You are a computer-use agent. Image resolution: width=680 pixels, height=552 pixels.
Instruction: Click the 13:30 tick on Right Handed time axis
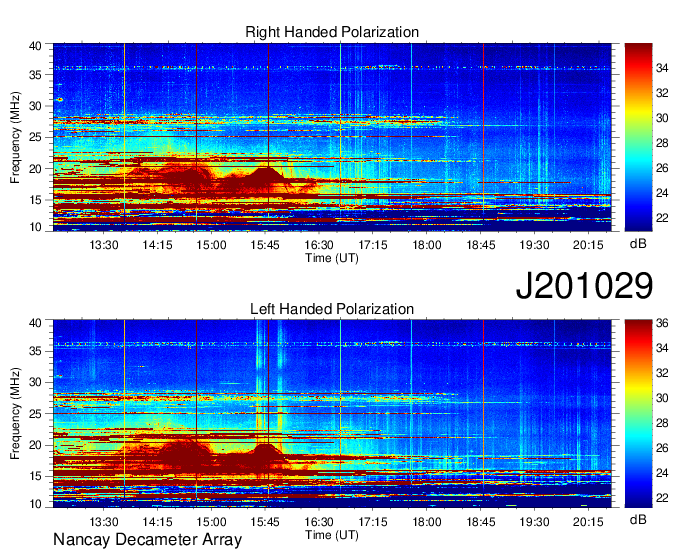104,245
